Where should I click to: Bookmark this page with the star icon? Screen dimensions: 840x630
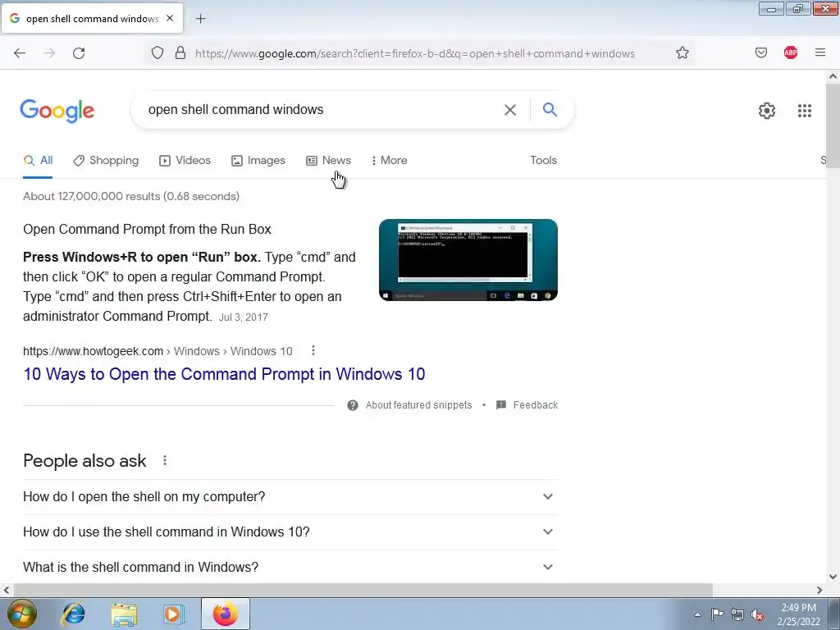point(682,52)
